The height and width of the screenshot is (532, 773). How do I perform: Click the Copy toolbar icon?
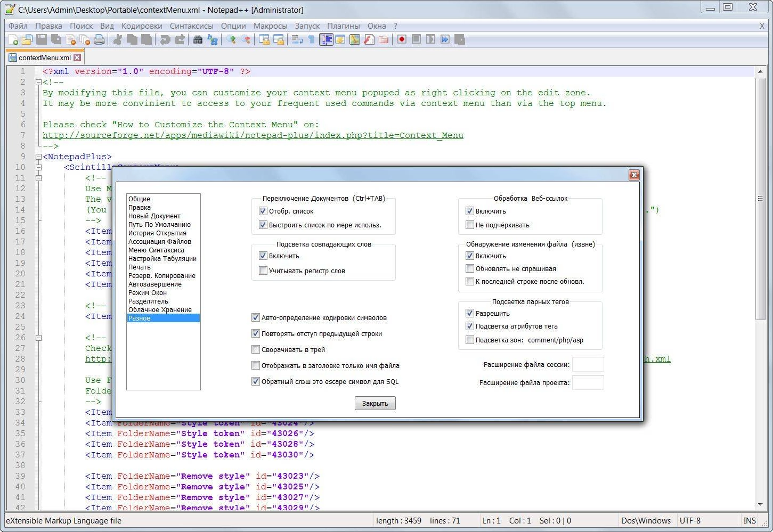pos(132,39)
